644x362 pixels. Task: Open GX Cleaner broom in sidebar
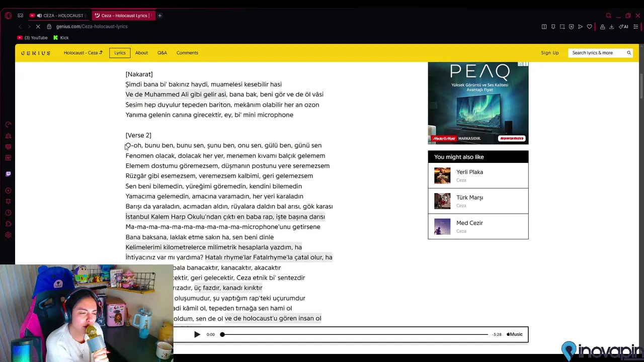click(8, 136)
